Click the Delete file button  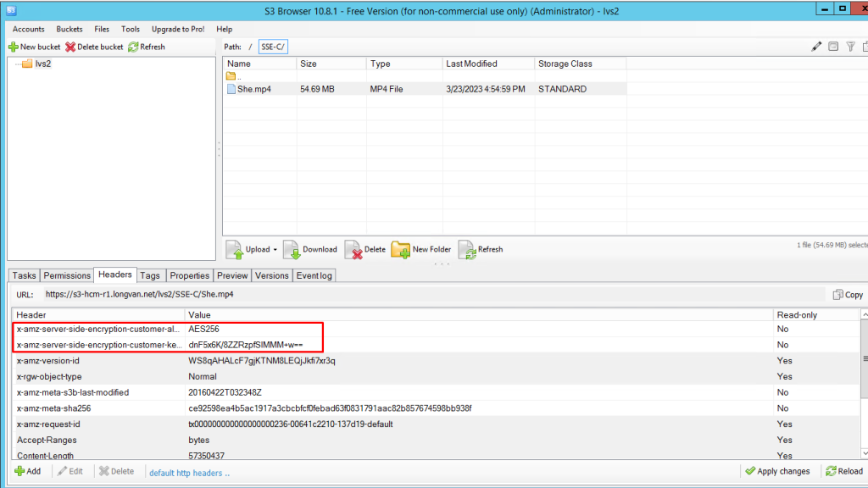click(x=364, y=250)
